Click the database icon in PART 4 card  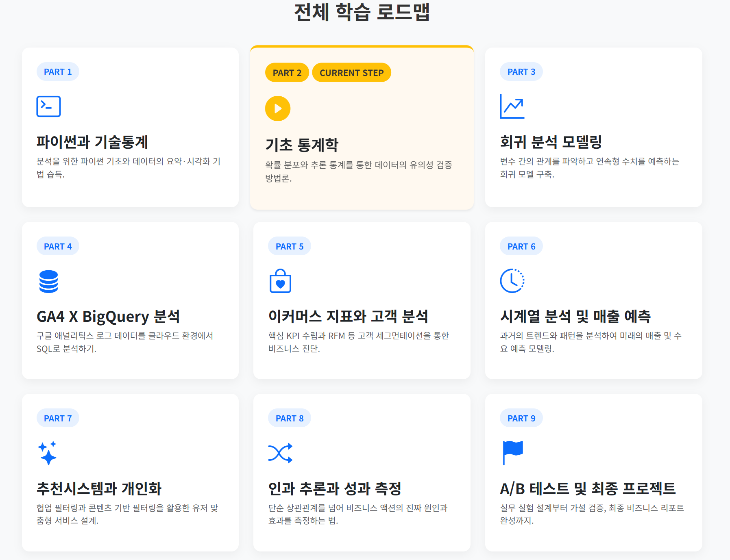[x=48, y=281]
